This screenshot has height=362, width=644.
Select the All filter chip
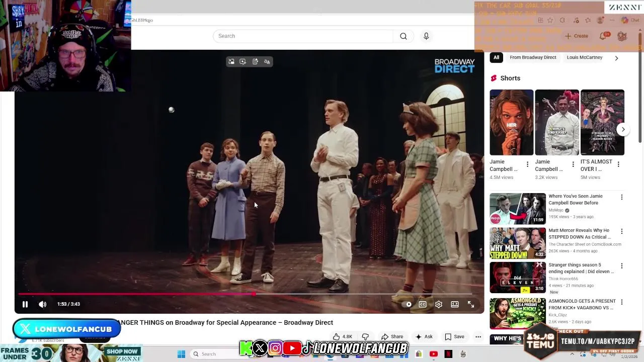click(496, 57)
